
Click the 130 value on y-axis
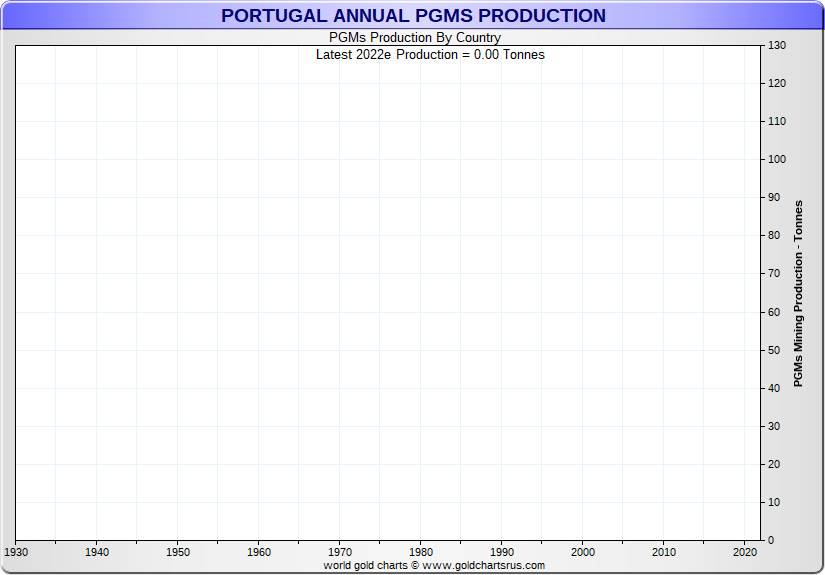(776, 46)
